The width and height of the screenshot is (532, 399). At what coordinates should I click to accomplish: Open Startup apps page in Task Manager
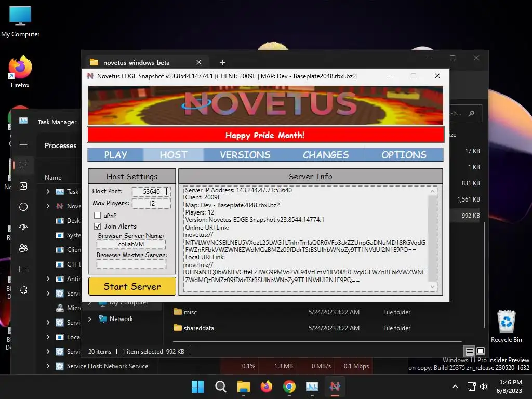23,228
